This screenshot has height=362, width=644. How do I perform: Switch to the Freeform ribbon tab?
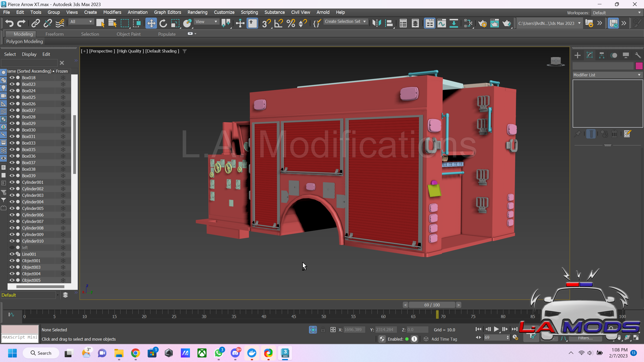[54, 34]
